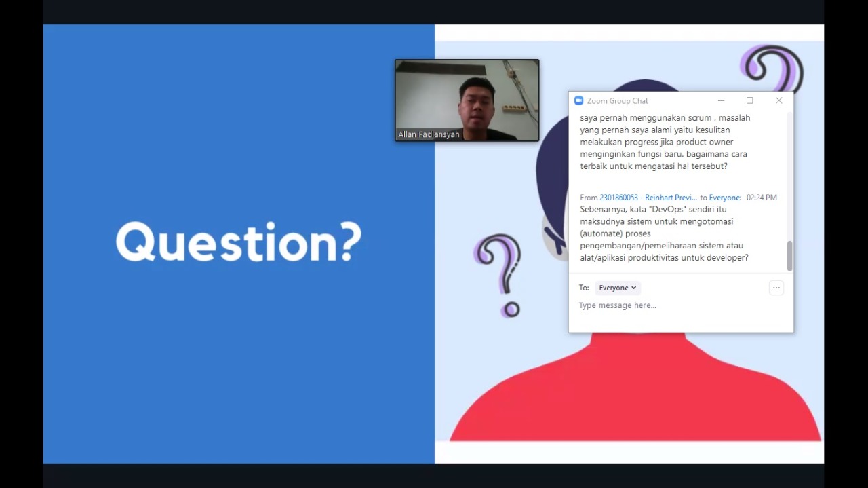868x488 pixels.
Task: Open the Everyone recipient dropdown
Action: click(618, 288)
